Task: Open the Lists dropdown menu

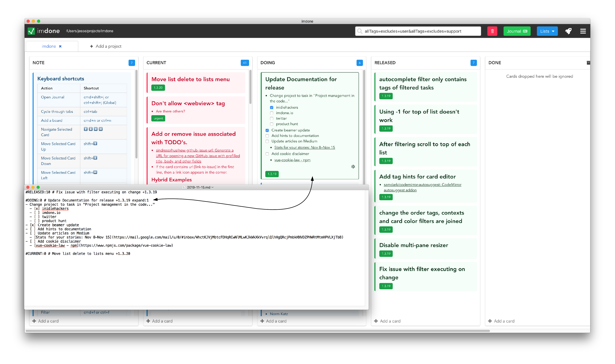Action: [x=547, y=31]
